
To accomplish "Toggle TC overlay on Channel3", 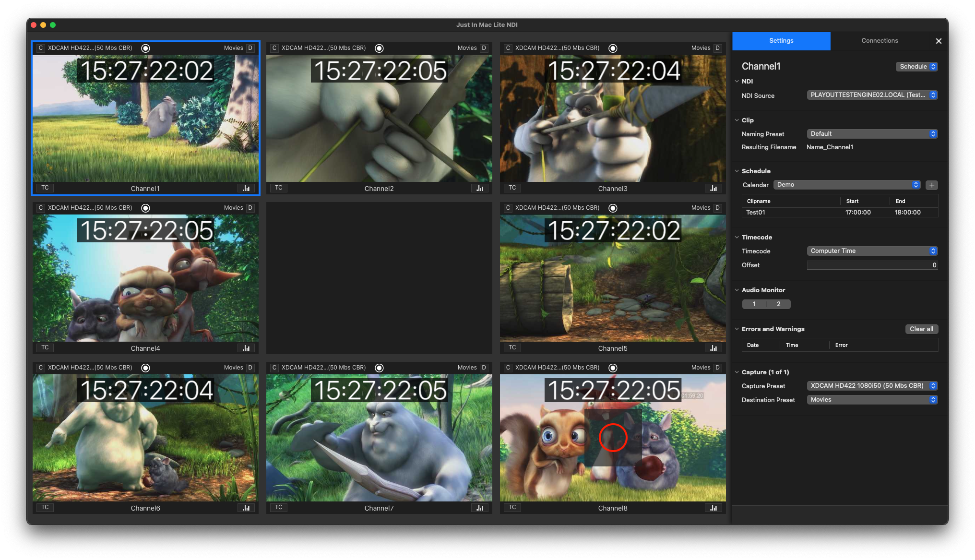I will [x=512, y=188].
